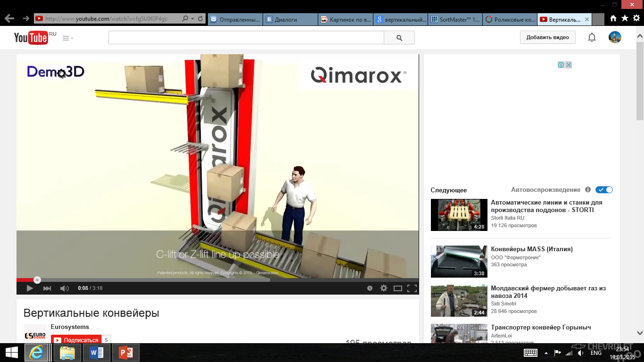This screenshot has width=644, height=362.
Task: Open the YouTube guide menu
Action: pyautogui.click(x=68, y=38)
